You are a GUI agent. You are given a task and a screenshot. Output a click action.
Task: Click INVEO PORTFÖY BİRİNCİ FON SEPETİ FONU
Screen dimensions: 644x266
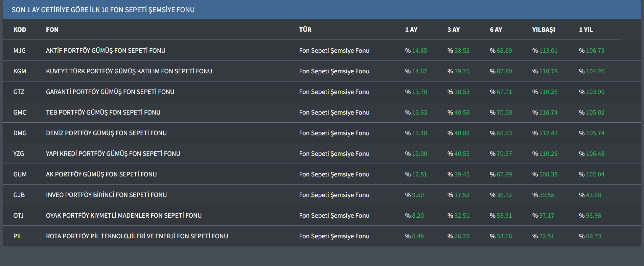click(x=106, y=195)
